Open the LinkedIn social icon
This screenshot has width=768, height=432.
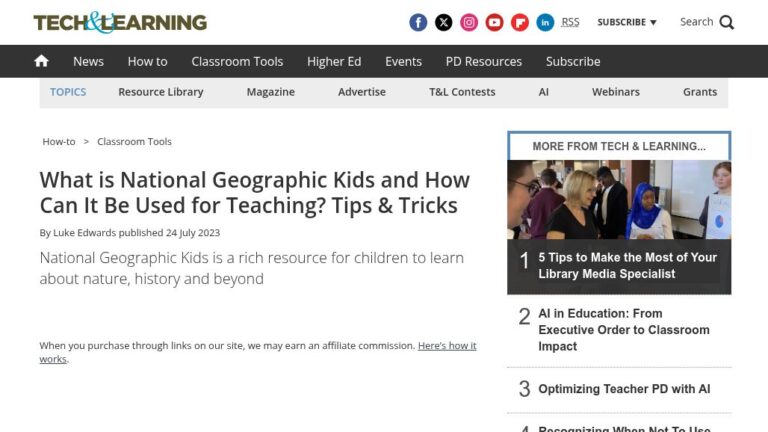point(545,23)
